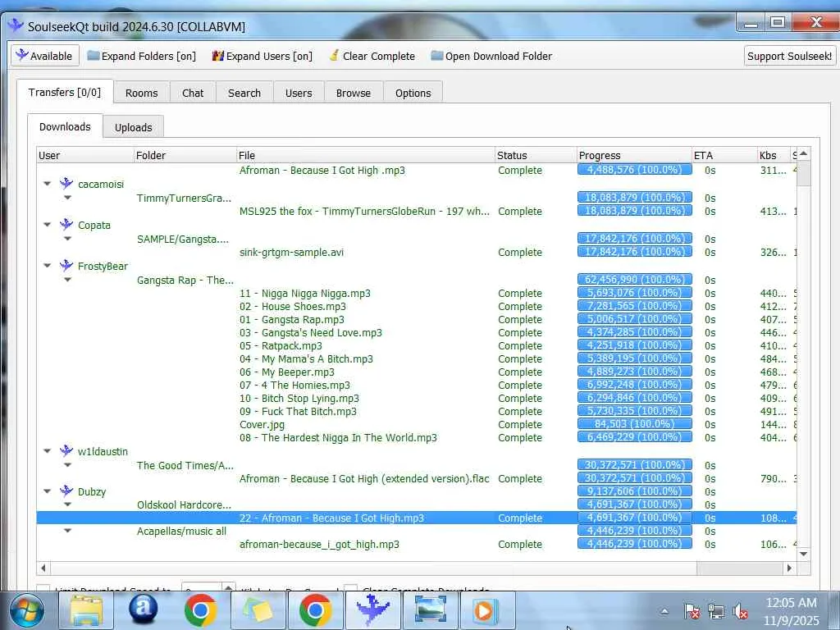
Task: Select sink-grtgm-sample.avi file row
Action: (x=416, y=253)
